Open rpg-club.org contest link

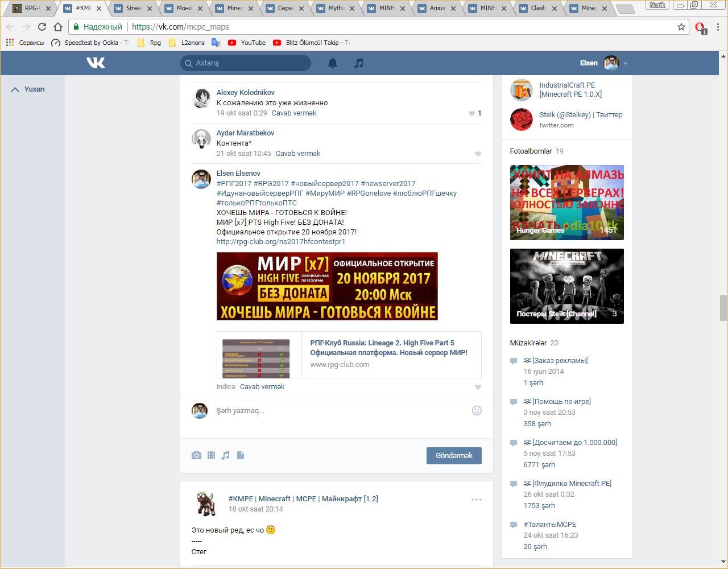pyautogui.click(x=281, y=242)
